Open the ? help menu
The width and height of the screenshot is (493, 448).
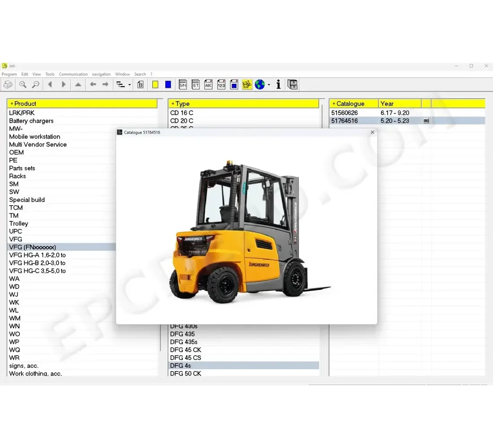point(151,74)
